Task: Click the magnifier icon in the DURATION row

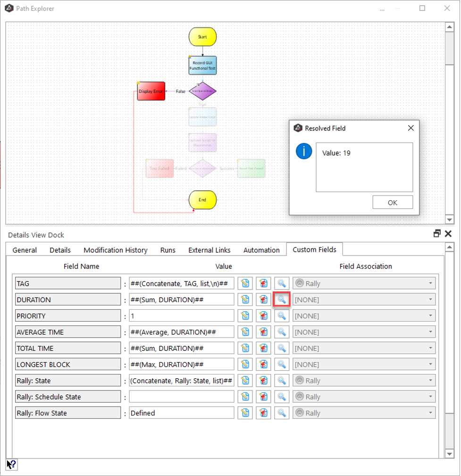Action: pyautogui.click(x=282, y=299)
